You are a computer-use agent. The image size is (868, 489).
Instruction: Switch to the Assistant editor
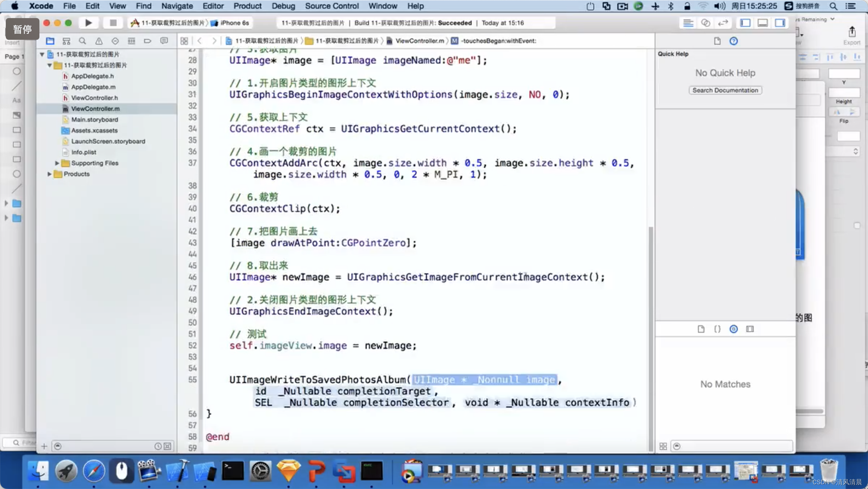[x=705, y=23]
